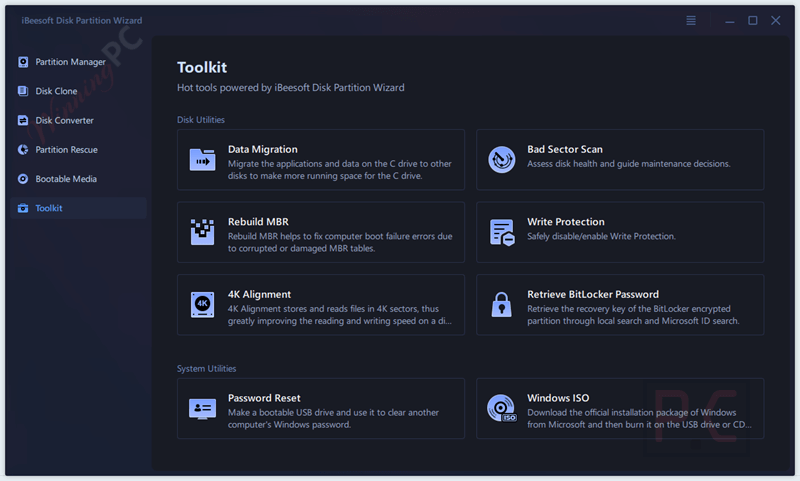Click the Partition Manager sidebar icon
This screenshot has height=481, width=800.
pos(23,62)
